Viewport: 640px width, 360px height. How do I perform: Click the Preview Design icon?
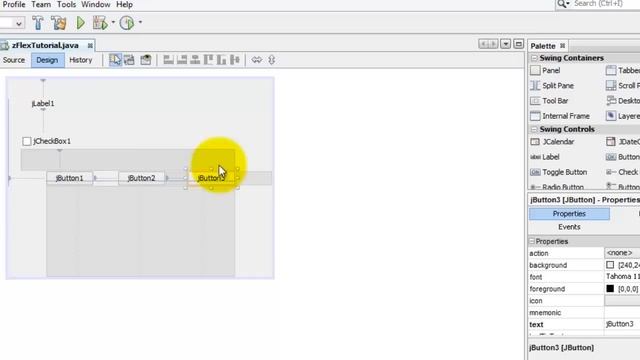[146, 60]
